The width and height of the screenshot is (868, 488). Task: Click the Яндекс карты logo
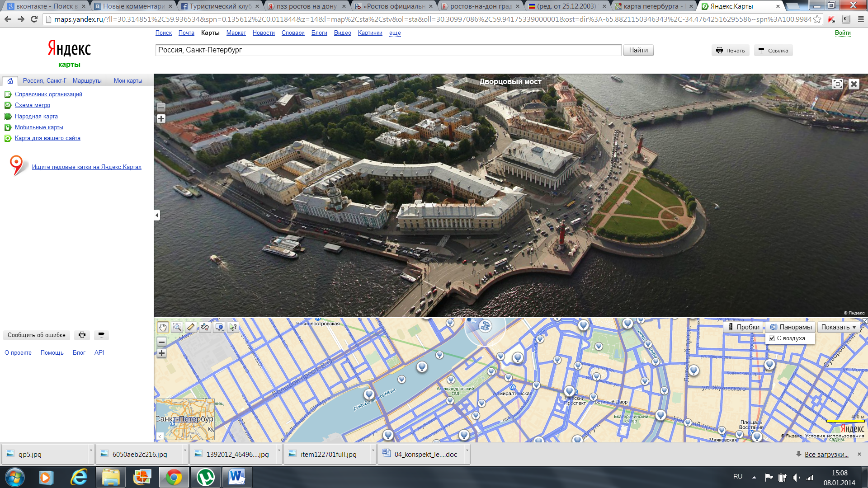click(69, 53)
